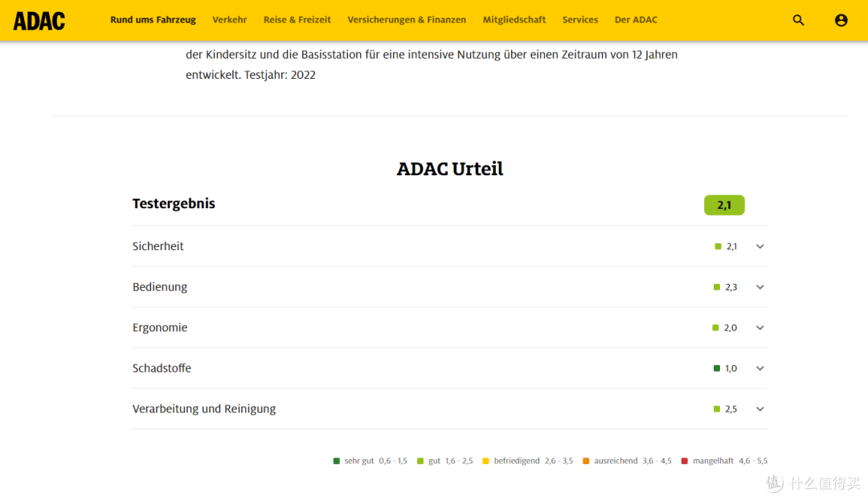The width and height of the screenshot is (868, 501).
Task: Click the green 2,1 Testergebnis badge
Action: point(724,205)
